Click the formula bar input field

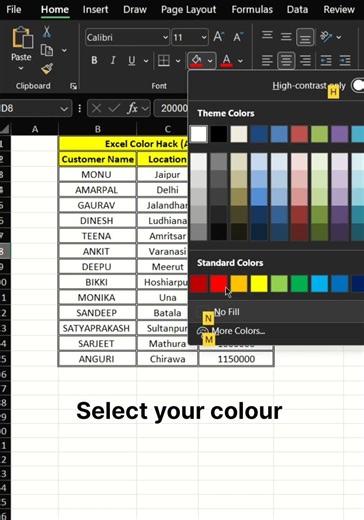point(171,108)
